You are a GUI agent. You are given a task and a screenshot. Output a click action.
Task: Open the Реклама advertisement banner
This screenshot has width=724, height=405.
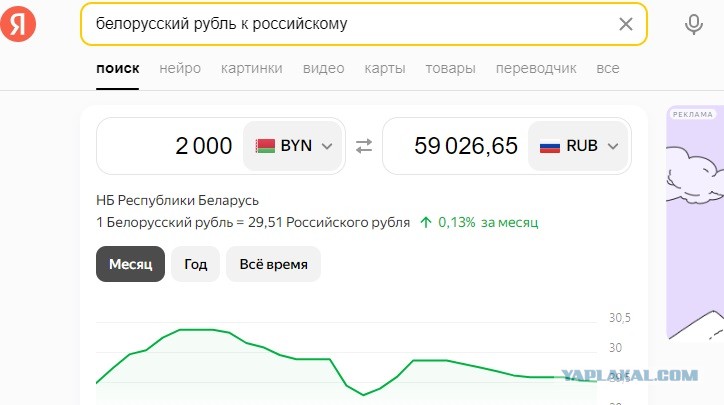(x=695, y=224)
